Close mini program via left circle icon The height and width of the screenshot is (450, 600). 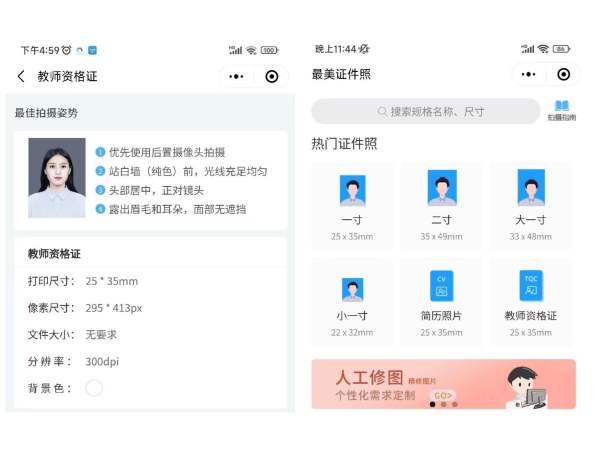pyautogui.click(x=272, y=76)
